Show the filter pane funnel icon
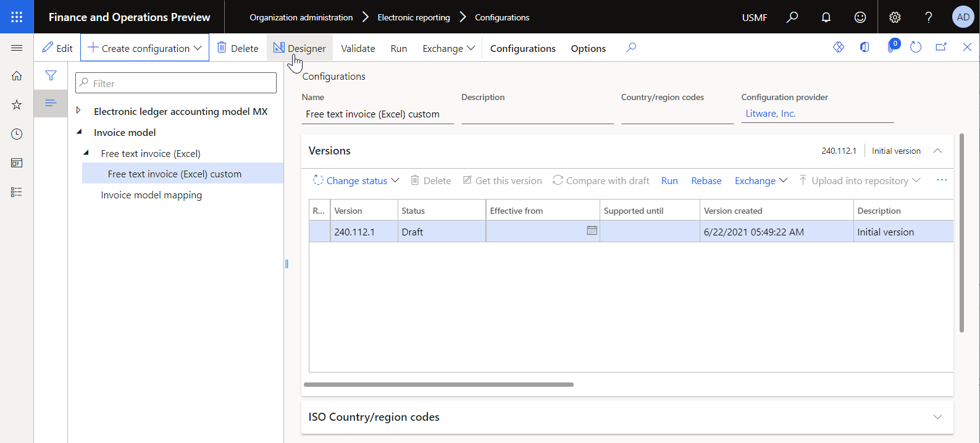This screenshot has width=980, height=443. click(x=51, y=75)
